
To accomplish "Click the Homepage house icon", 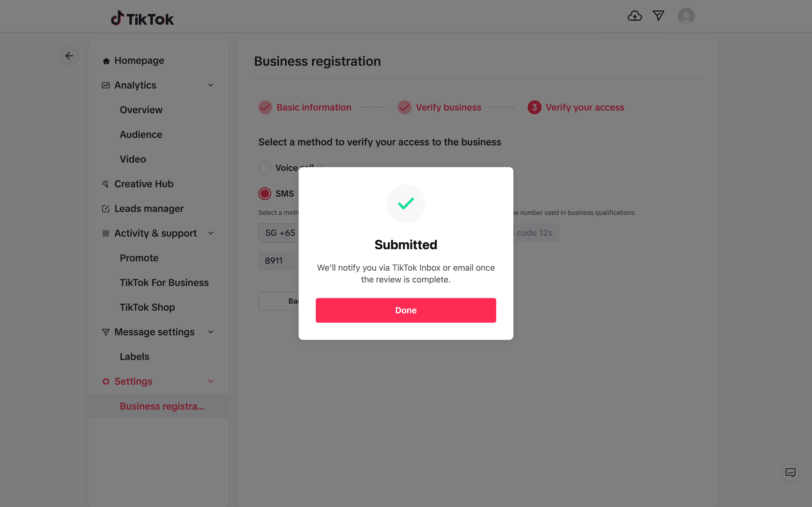I will pos(106,61).
